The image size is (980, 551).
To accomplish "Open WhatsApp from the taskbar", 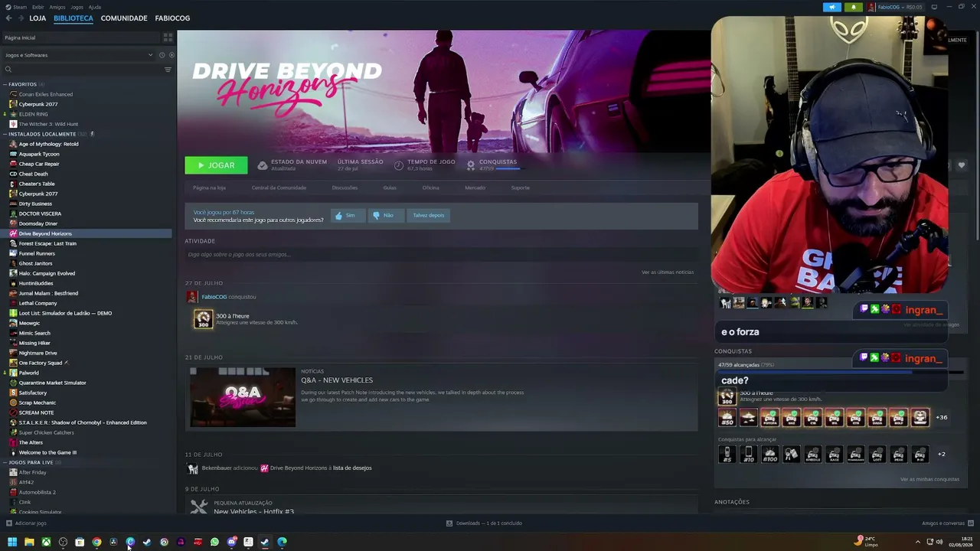I will pos(214,542).
